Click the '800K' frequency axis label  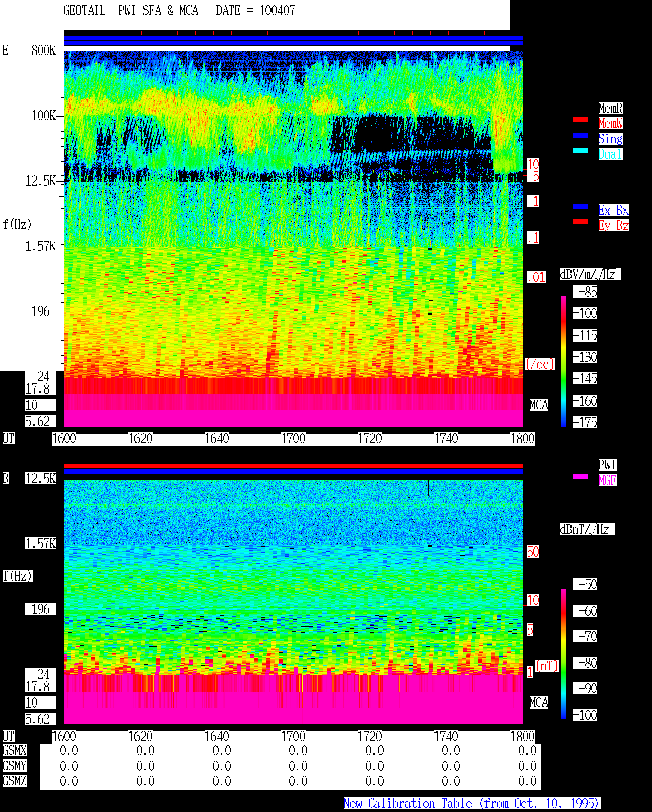(43, 50)
